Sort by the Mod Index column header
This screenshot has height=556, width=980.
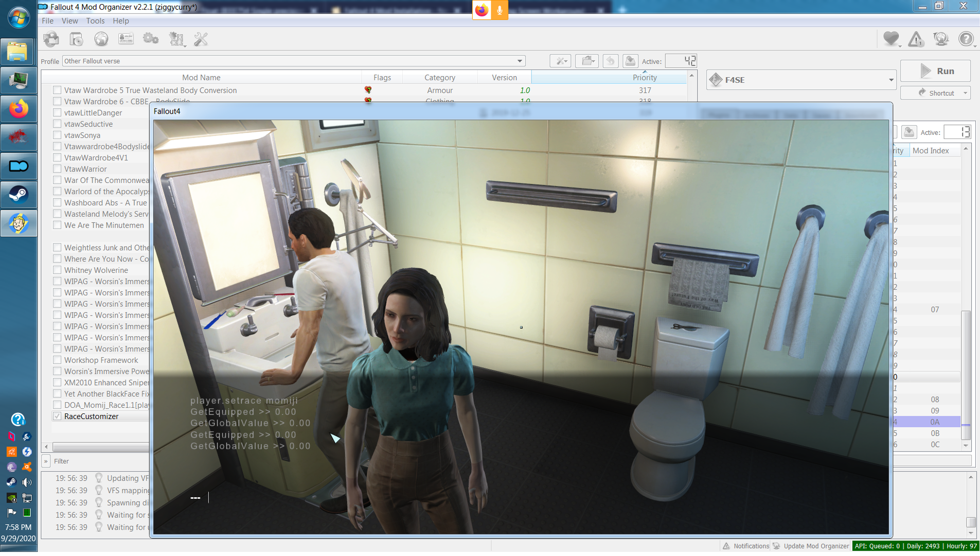pos(930,151)
